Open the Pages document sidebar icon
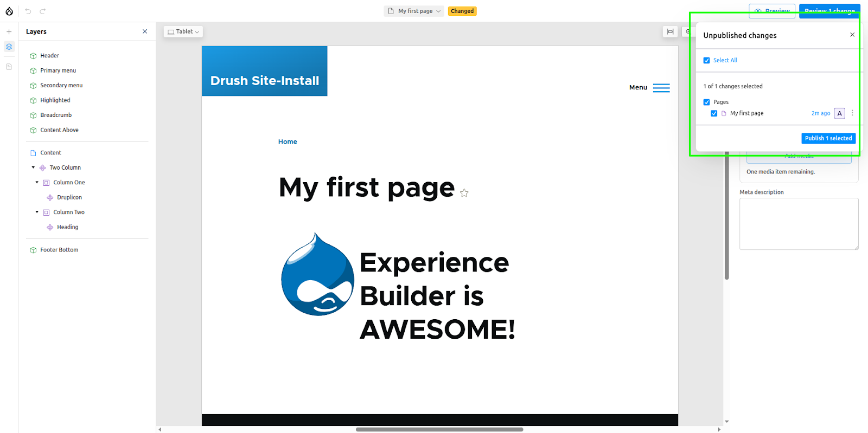868x433 pixels. (9, 67)
